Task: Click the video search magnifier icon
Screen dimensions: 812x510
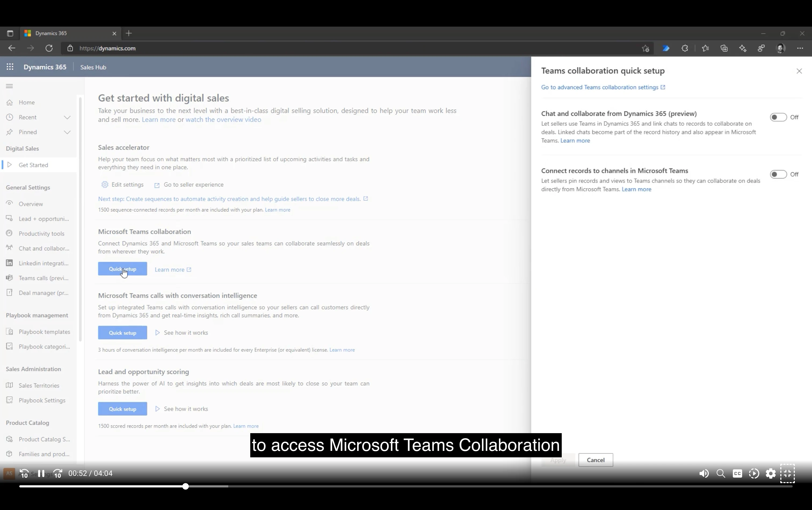Action: click(721, 473)
